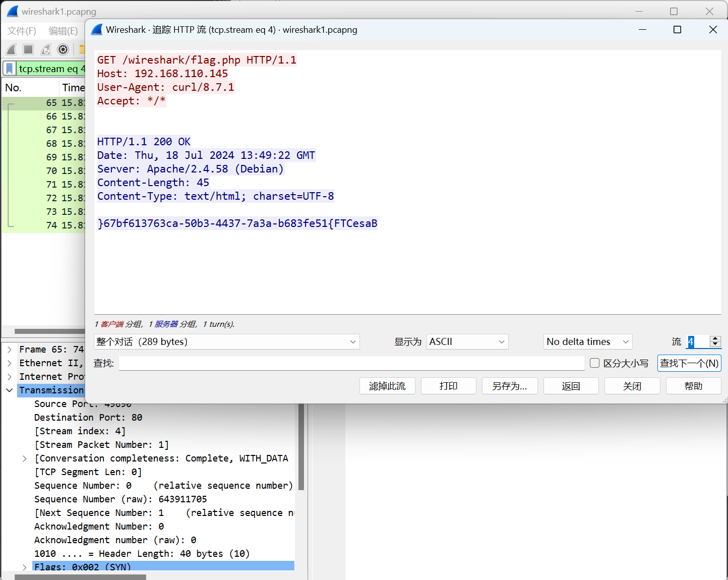The height and width of the screenshot is (580, 728).
Task: Select packet 65 in the packet list
Action: coord(44,103)
